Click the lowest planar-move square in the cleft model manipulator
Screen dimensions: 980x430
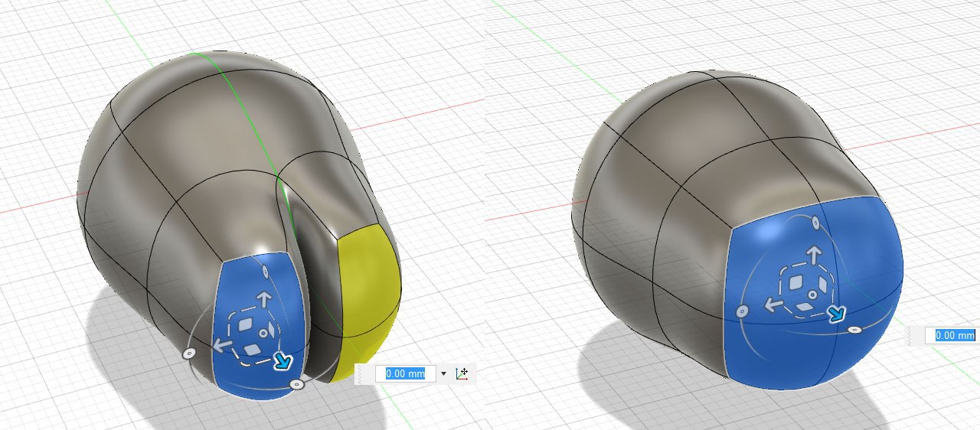pos(252,350)
